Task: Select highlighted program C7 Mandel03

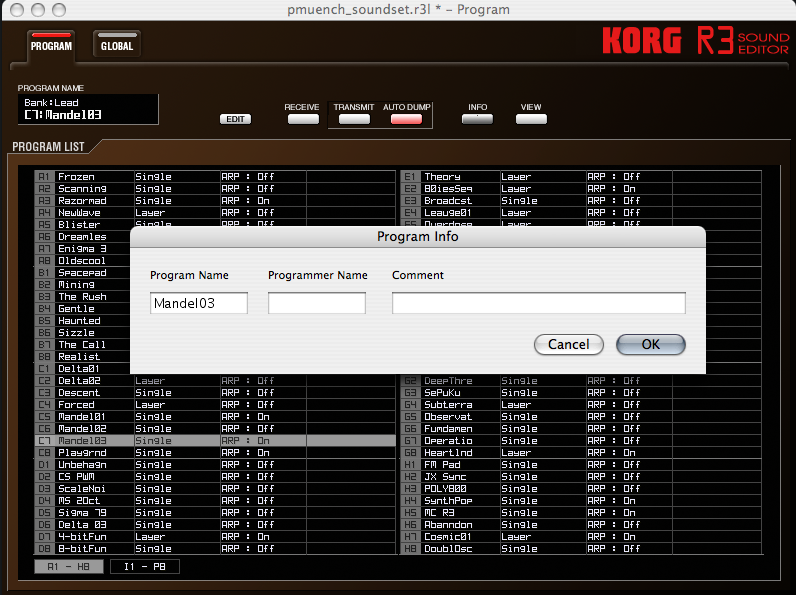Action: 215,441
